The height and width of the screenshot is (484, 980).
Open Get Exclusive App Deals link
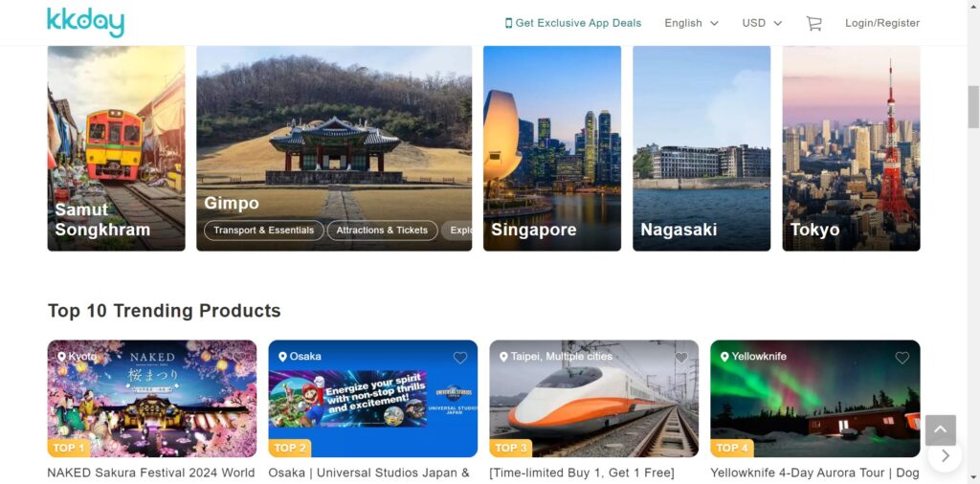coord(573,23)
